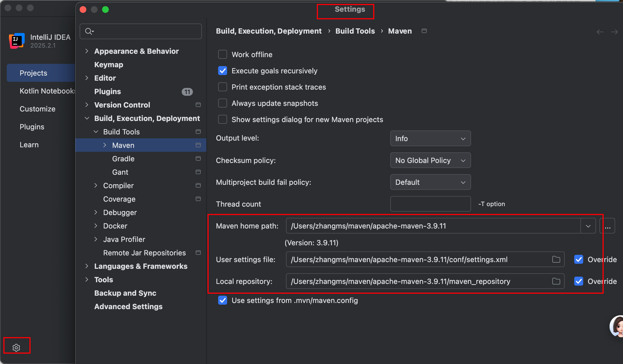Expand the Debugger node chevron
Screen dimensions: 623x364
(x=96, y=212)
